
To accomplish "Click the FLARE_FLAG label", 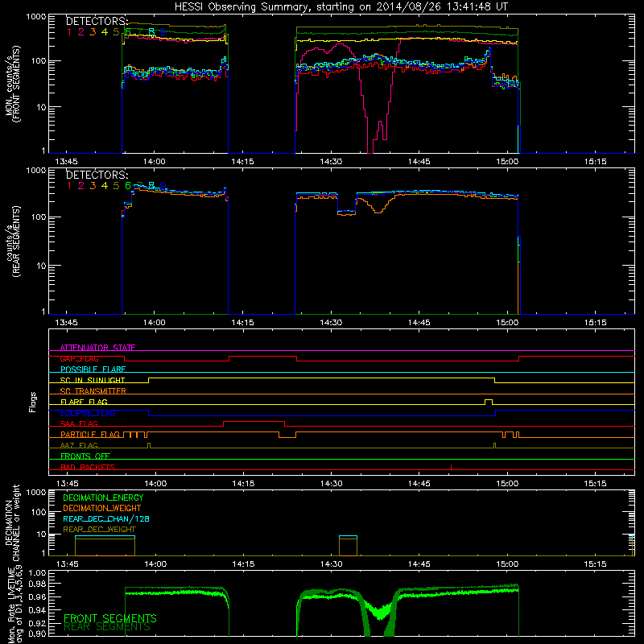I will [x=84, y=402].
